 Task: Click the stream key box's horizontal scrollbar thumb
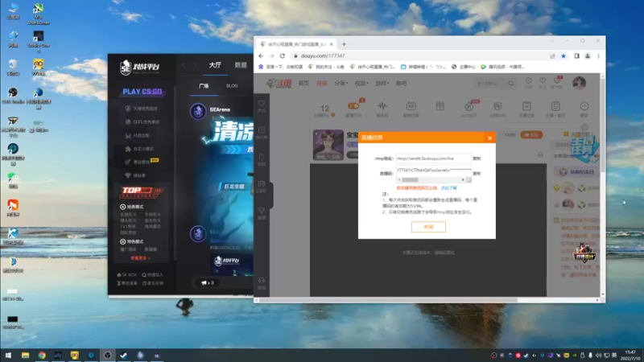point(410,179)
